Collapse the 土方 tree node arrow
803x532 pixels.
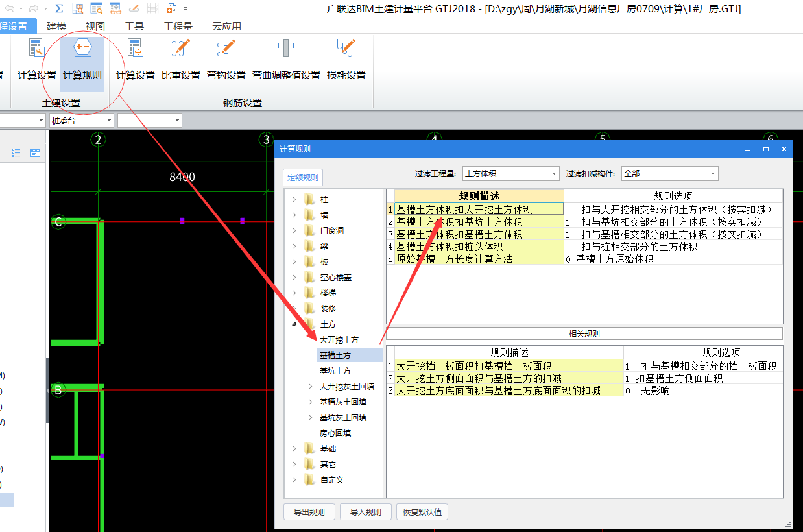(294, 324)
